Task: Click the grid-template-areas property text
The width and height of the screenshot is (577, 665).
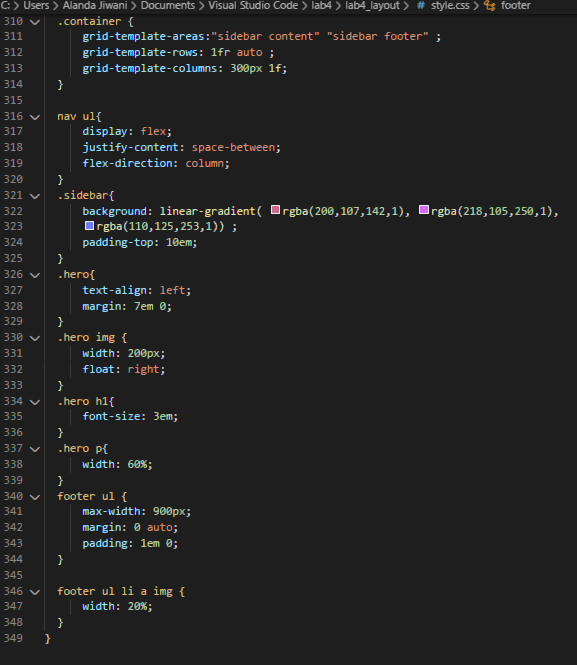Action: 143,37
